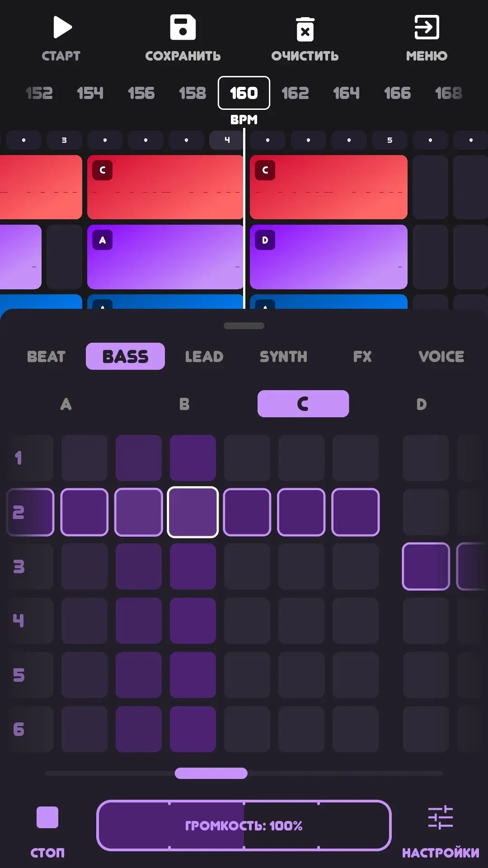Screen dimensions: 488x868
Task: Save the project with СОХРАНИТЬ icon
Action: pos(183,27)
